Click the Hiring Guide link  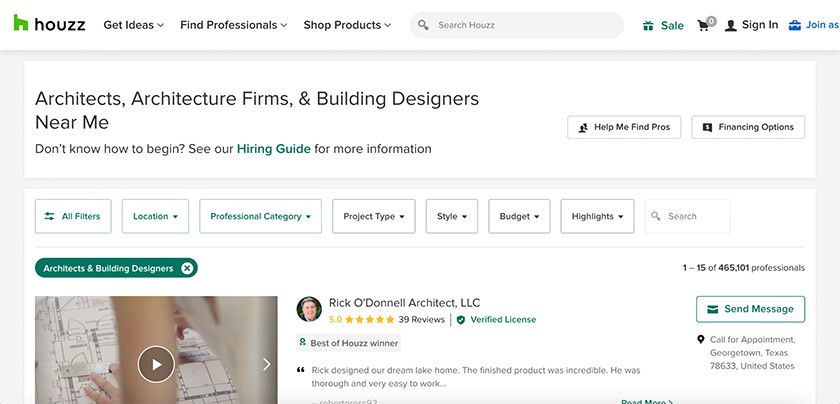[274, 149]
